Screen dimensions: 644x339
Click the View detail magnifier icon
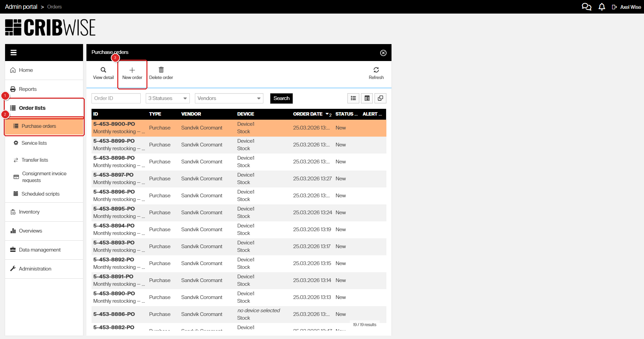click(103, 70)
